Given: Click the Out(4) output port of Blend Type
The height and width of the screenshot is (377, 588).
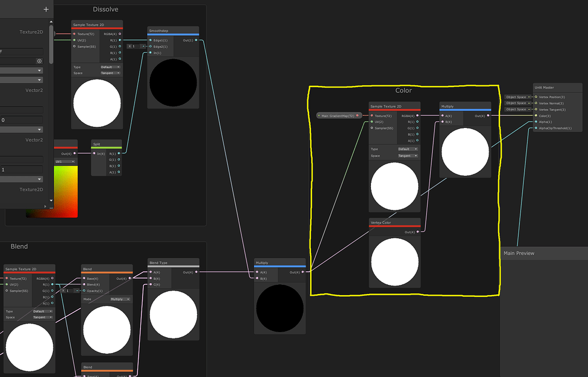Looking at the screenshot, I should [196, 272].
